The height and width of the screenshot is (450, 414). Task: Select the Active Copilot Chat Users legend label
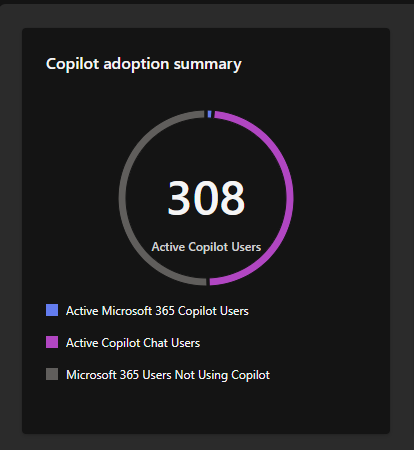coord(133,343)
